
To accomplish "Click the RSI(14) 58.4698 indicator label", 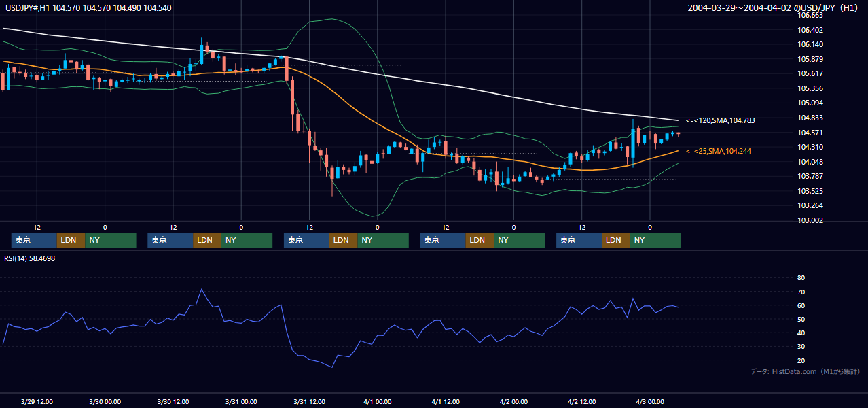I will point(30,258).
